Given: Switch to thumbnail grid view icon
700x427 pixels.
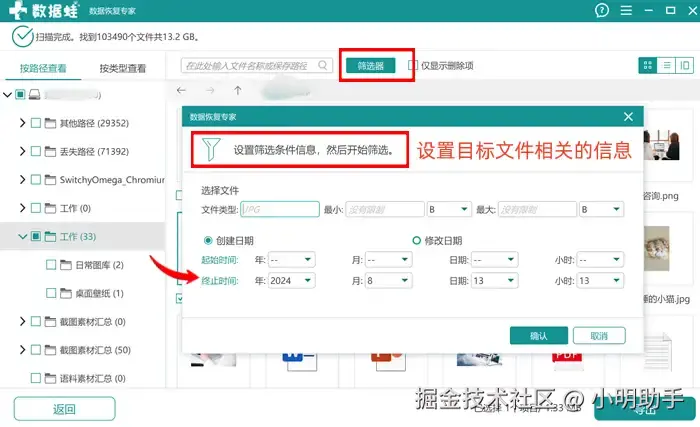Looking at the screenshot, I should point(647,66).
